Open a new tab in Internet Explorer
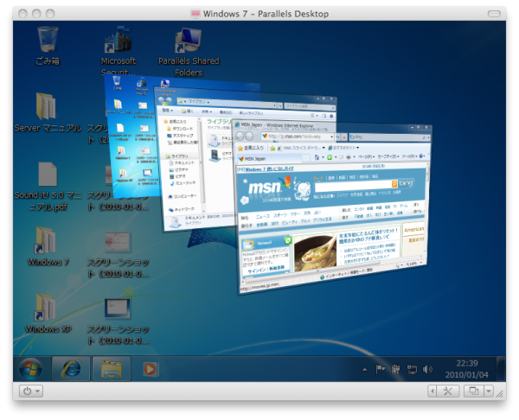 click(306, 158)
